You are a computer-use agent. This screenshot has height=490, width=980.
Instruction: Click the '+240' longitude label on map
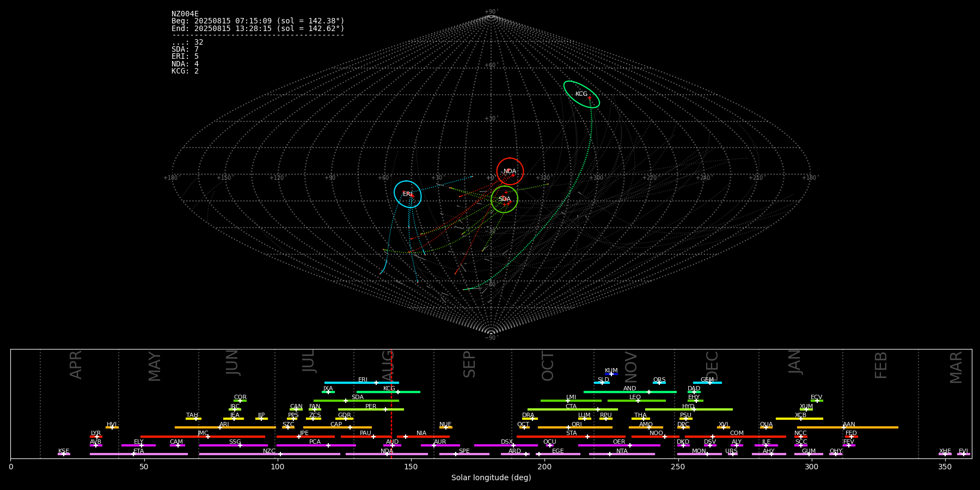coord(703,178)
